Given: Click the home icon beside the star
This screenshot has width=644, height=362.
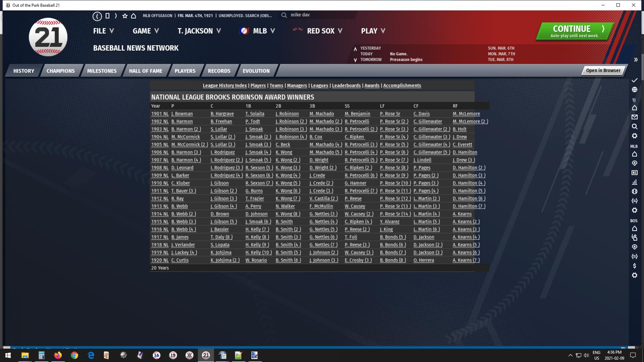Looking at the screenshot, I should point(134,16).
